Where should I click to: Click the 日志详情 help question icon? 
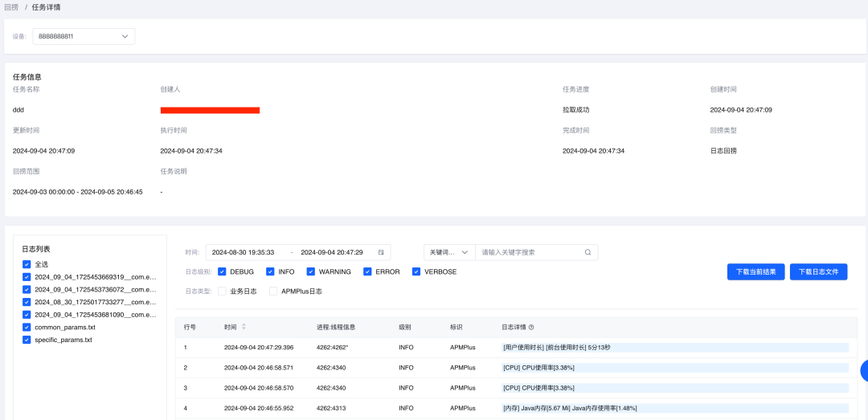coord(531,327)
